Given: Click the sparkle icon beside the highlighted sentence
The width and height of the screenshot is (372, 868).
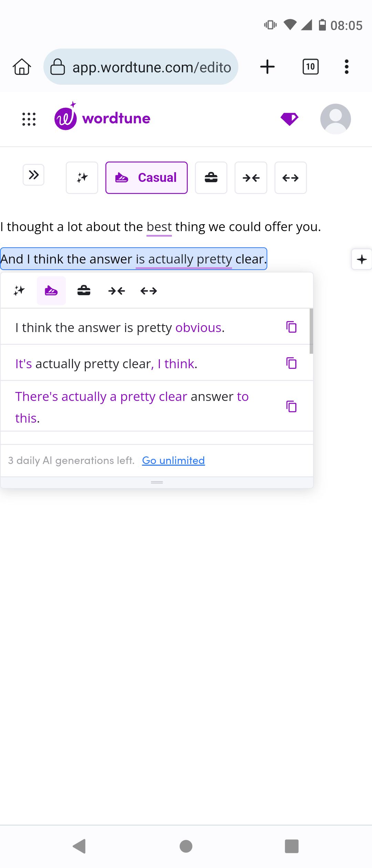Looking at the screenshot, I should (x=361, y=259).
